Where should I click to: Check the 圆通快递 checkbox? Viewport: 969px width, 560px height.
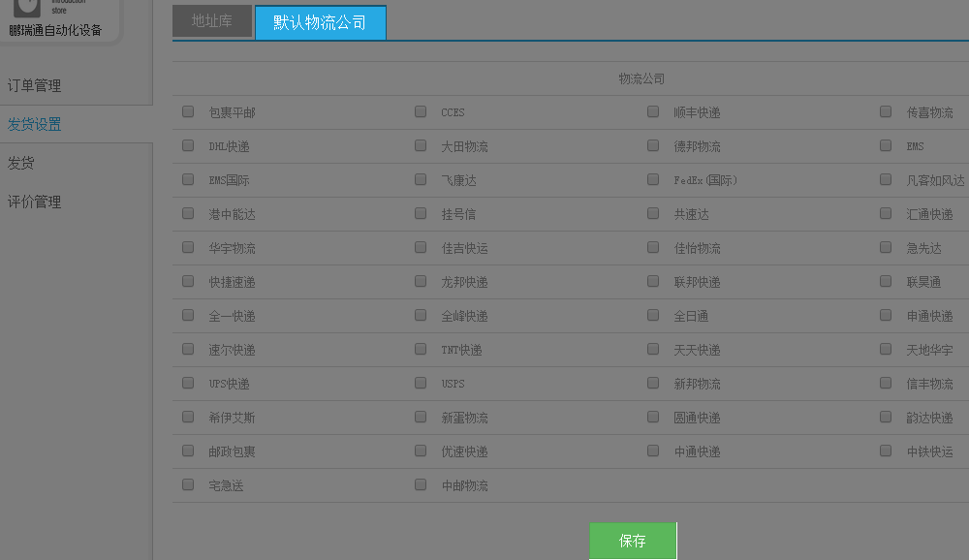click(x=653, y=418)
